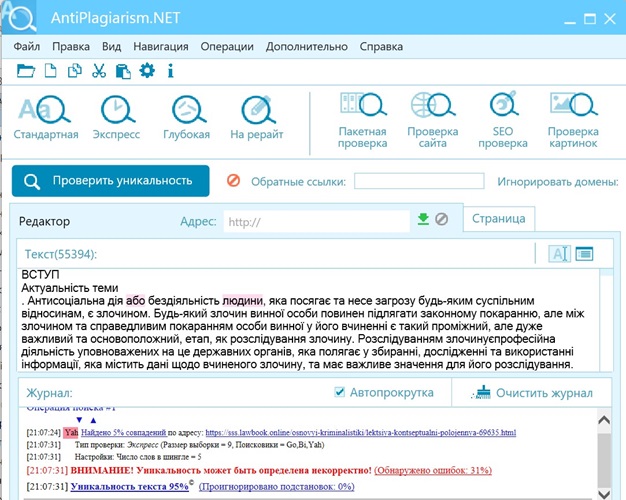Click the green download arrow by the address field

coord(423,219)
